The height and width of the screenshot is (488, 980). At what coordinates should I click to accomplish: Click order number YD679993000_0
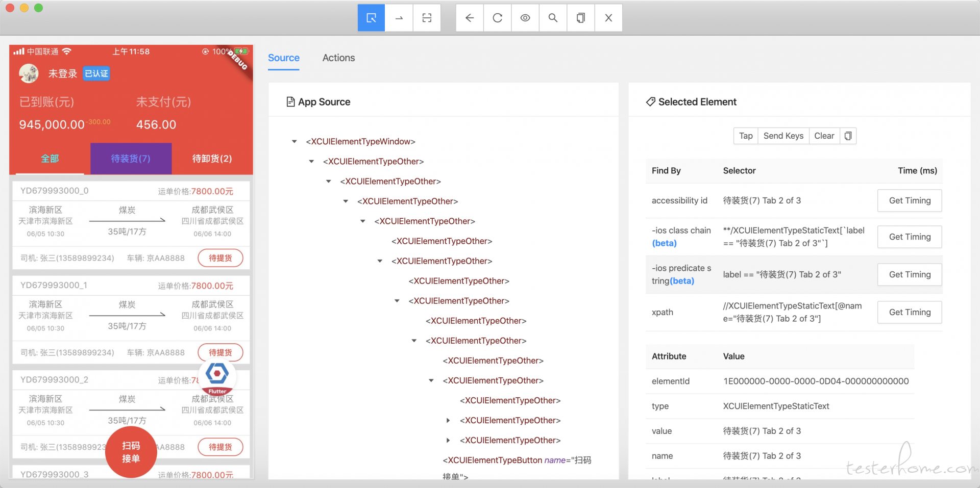point(54,191)
